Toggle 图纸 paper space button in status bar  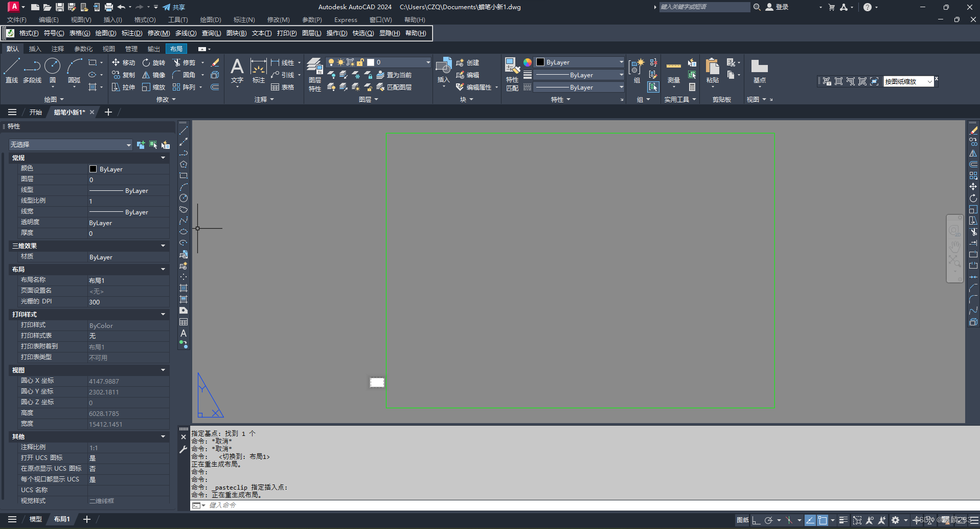pos(742,520)
